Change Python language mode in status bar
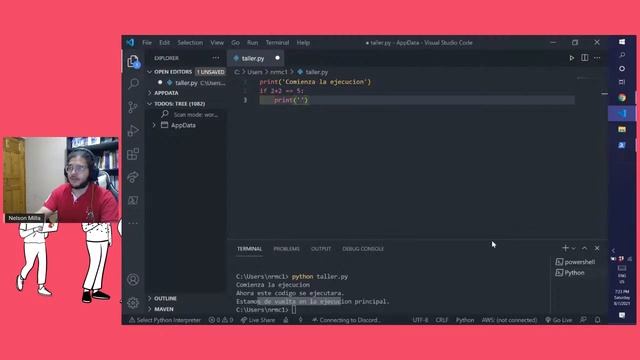Image resolution: width=640 pixels, height=360 pixels. coord(465,320)
